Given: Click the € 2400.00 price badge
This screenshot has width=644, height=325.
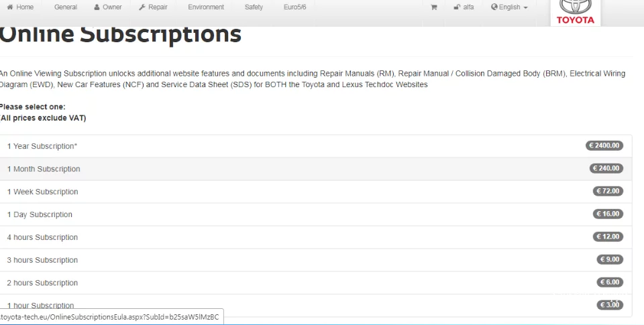Looking at the screenshot, I should click(x=604, y=145).
